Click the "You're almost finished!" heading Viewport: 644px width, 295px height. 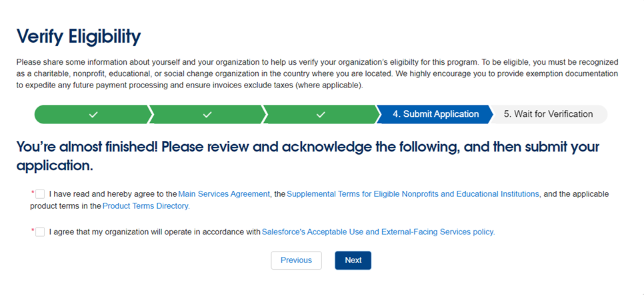(307, 156)
